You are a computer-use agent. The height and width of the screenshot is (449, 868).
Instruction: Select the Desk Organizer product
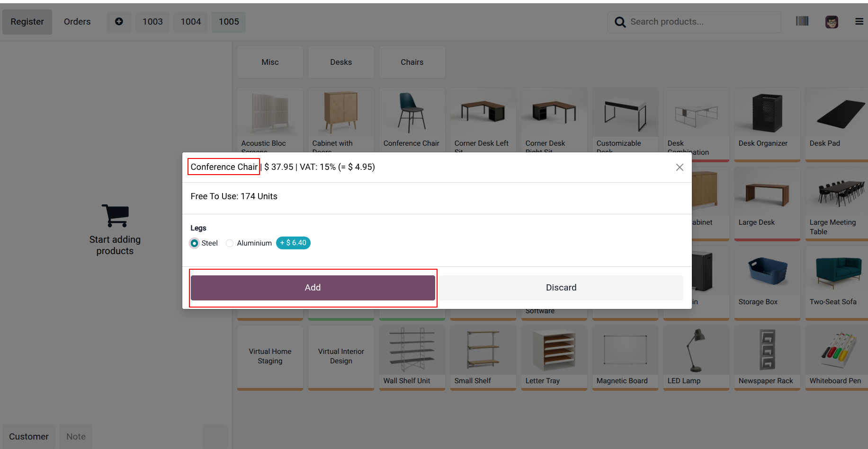767,124
